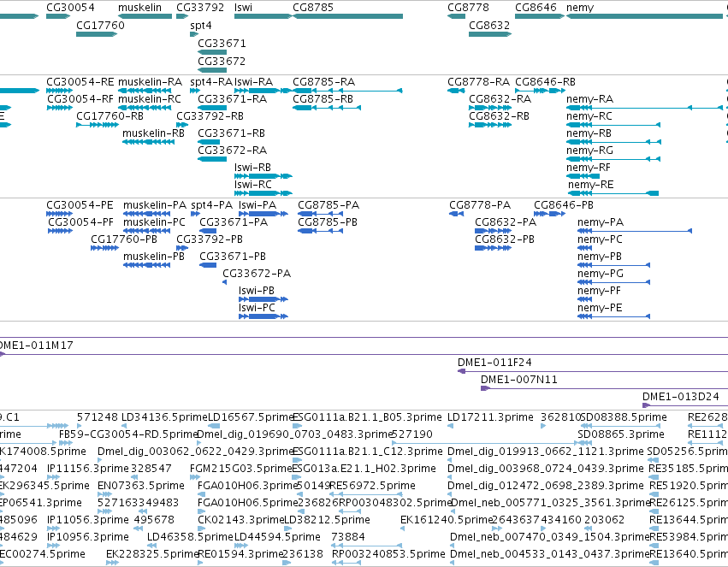Select EST IP11156.3prime

click(x=88, y=469)
